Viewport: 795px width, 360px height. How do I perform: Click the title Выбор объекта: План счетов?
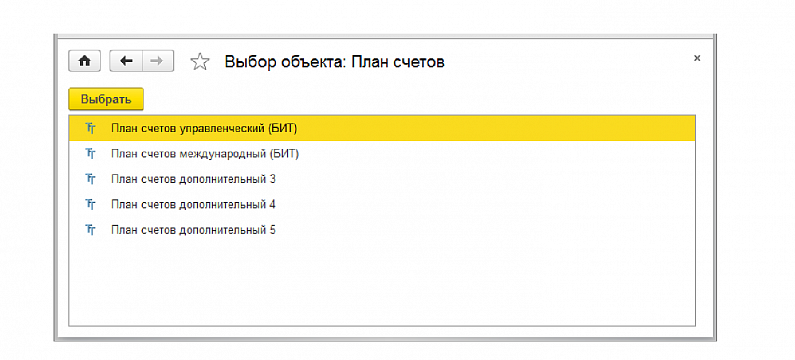point(335,62)
